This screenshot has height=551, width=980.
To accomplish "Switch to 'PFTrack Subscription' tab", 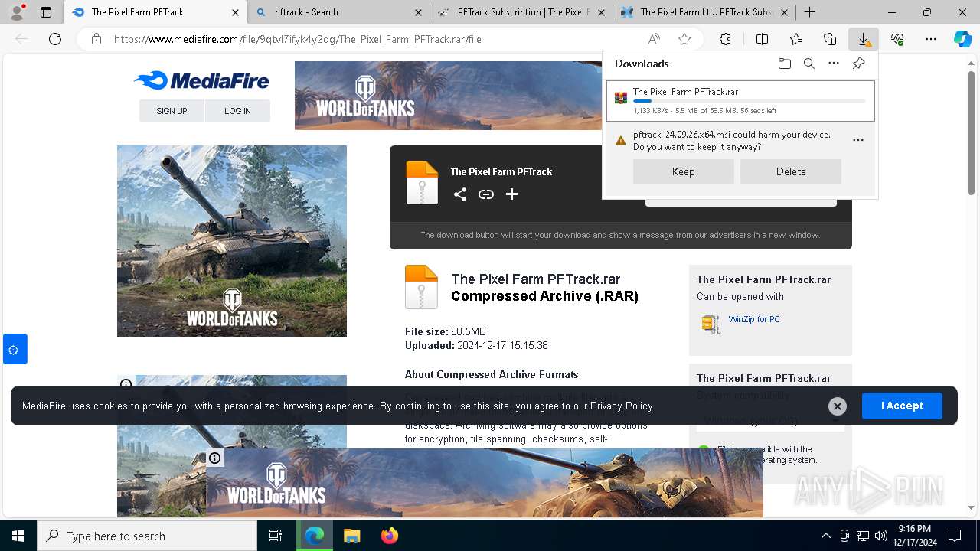I will [x=521, y=12].
